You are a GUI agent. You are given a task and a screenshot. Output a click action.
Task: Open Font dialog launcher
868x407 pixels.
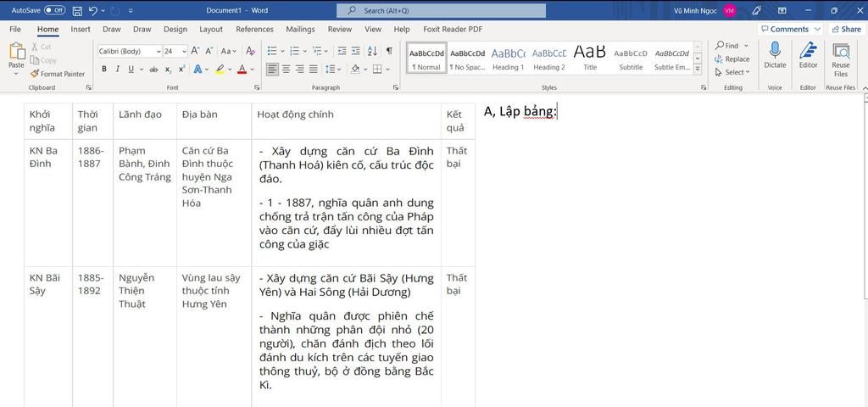coord(257,87)
